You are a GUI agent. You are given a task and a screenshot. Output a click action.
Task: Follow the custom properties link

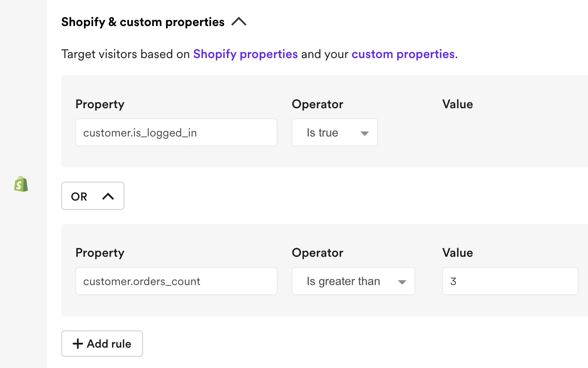point(403,54)
